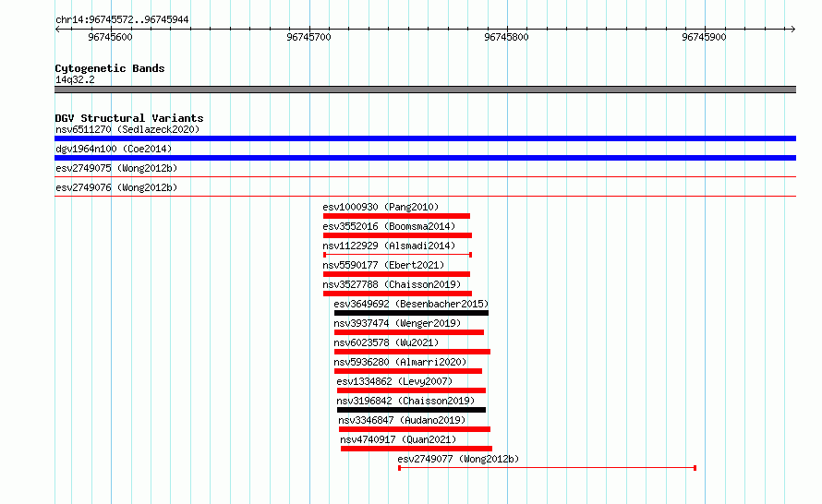Click ruler position 96745700

[x=308, y=37]
